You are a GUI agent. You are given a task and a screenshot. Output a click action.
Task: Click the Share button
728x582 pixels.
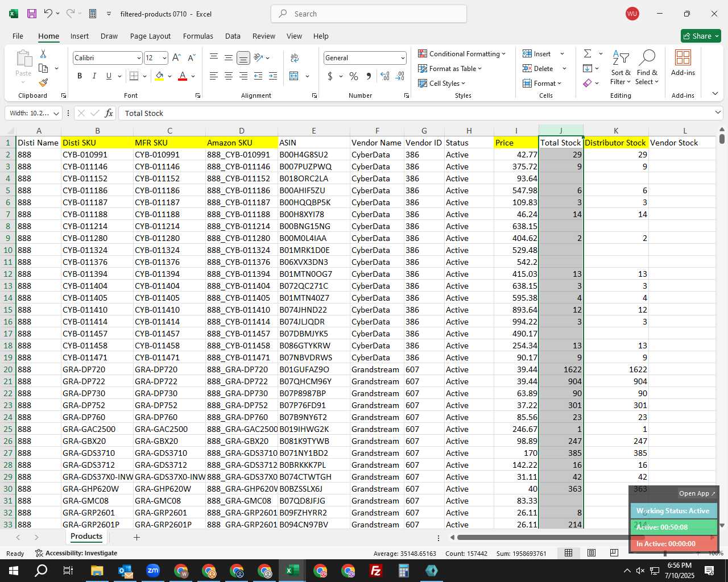tap(701, 36)
